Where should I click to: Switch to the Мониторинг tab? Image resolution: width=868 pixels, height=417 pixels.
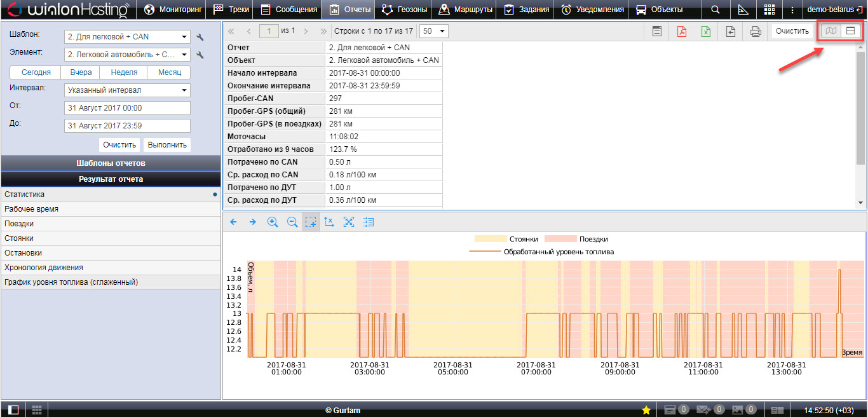(175, 10)
